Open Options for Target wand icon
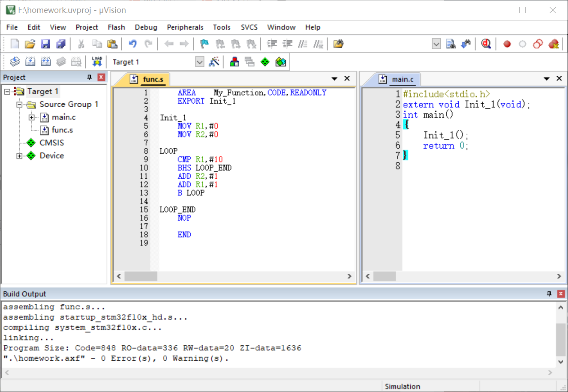568x392 pixels. 214,62
